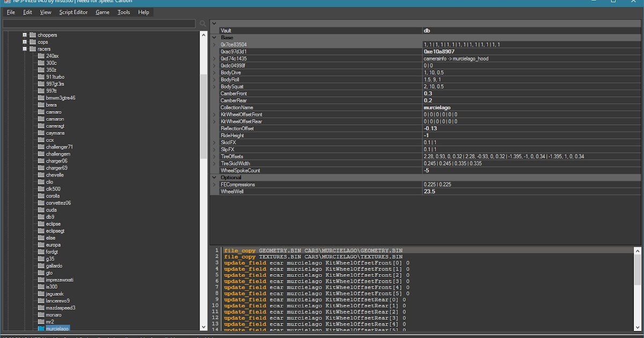This screenshot has height=338, width=644.
Task: Click the folder icon beside racers
Action: [33, 49]
